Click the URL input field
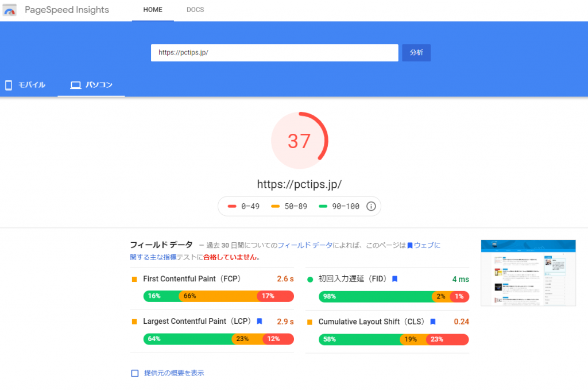 coord(274,53)
